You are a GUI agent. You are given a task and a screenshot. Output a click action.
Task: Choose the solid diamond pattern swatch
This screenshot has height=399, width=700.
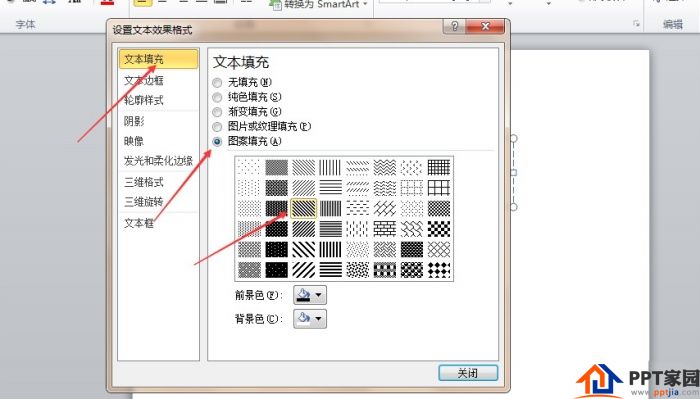439,270
